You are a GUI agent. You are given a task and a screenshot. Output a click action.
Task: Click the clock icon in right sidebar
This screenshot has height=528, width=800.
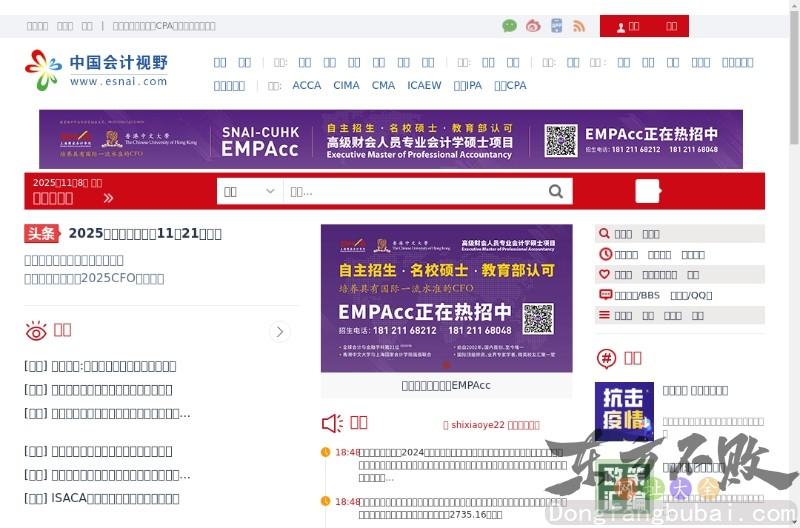pos(605,254)
